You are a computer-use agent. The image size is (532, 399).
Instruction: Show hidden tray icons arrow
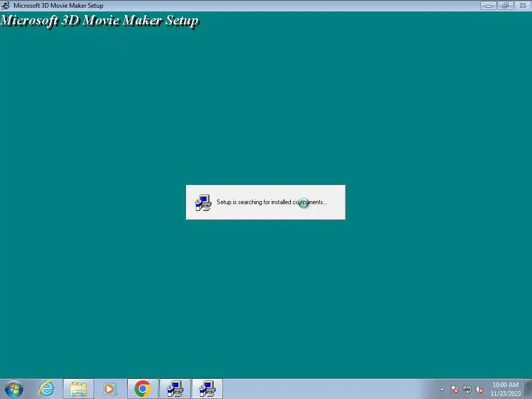442,389
